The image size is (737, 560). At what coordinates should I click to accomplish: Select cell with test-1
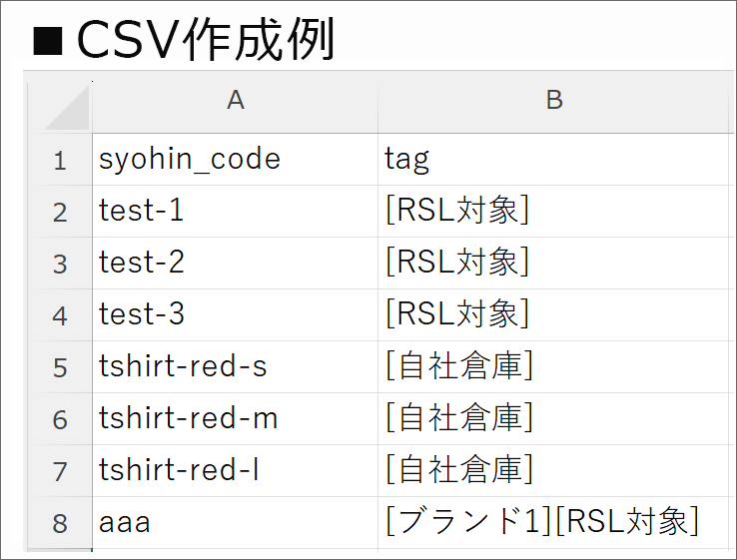pyautogui.click(x=235, y=211)
